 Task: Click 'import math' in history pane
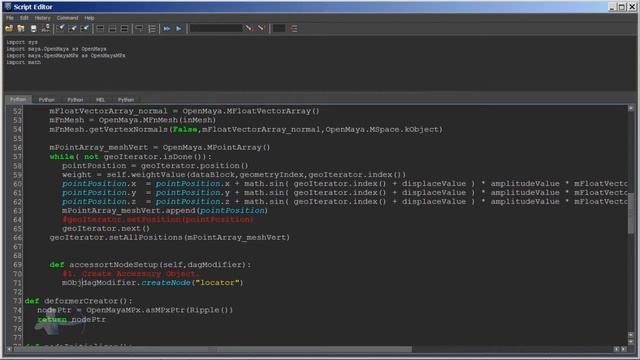coord(23,62)
